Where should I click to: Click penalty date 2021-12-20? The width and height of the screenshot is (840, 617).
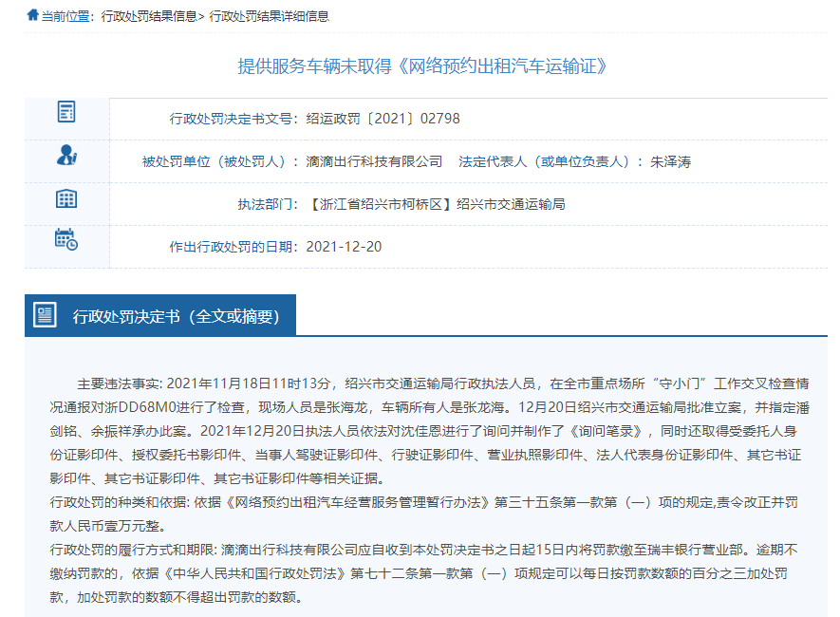(344, 247)
